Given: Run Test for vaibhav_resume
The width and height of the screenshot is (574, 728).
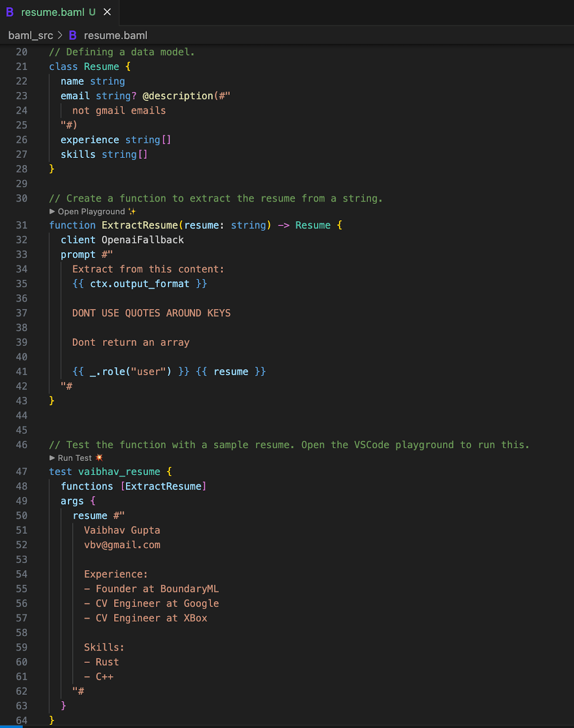Looking at the screenshot, I should coord(75,458).
